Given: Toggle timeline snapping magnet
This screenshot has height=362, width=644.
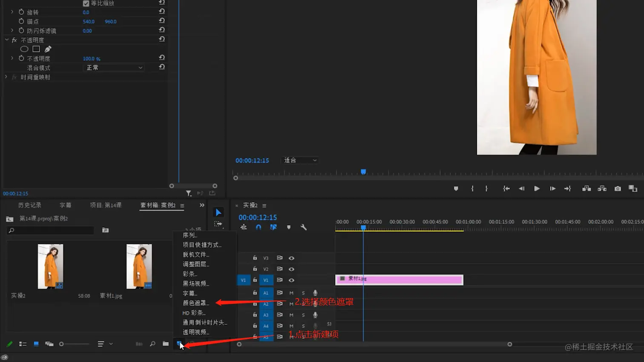Looking at the screenshot, I should click(x=259, y=227).
